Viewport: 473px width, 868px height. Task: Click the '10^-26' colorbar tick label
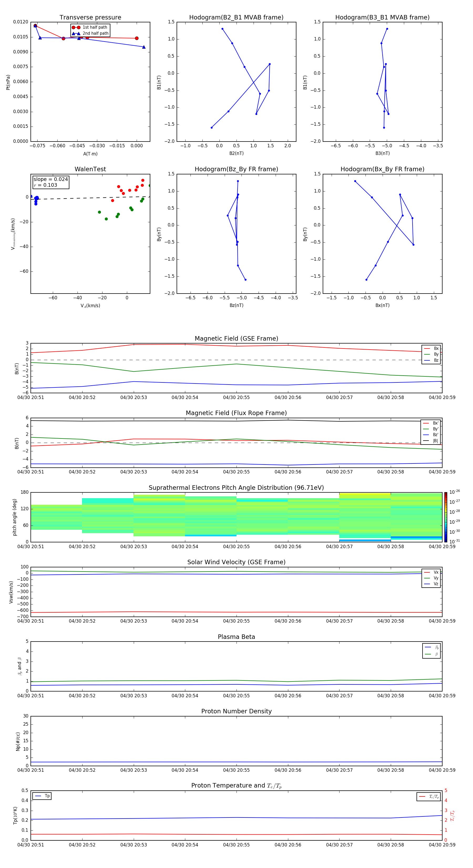[455, 492]
